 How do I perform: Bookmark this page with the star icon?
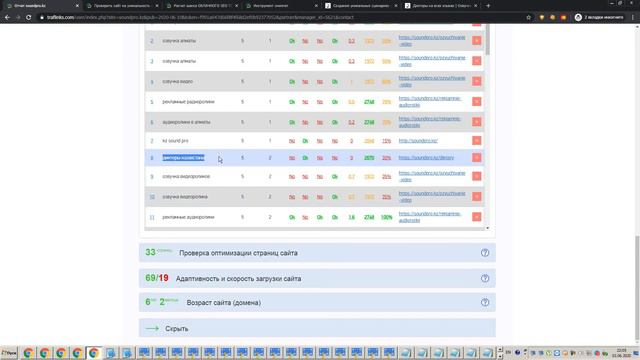(x=529, y=17)
